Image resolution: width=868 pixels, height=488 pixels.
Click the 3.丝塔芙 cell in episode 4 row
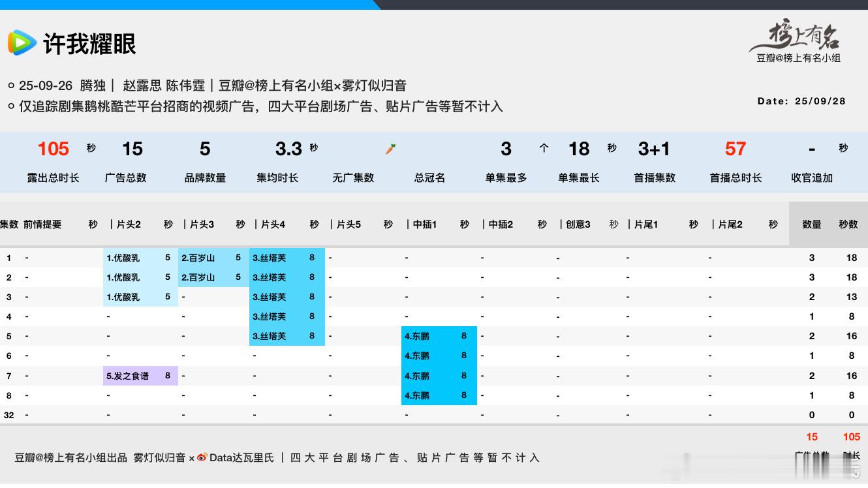[287, 316]
